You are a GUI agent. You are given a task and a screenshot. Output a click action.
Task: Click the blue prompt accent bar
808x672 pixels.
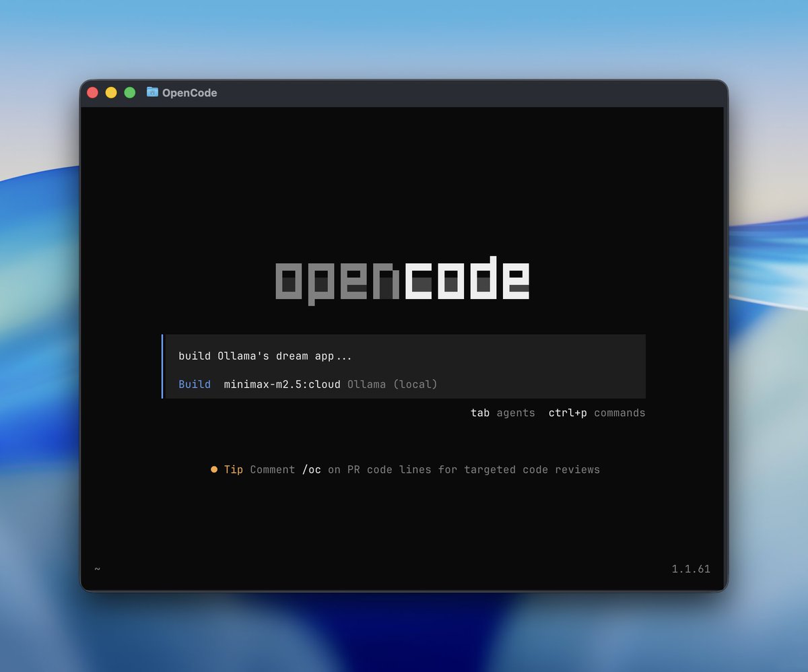(x=162, y=366)
